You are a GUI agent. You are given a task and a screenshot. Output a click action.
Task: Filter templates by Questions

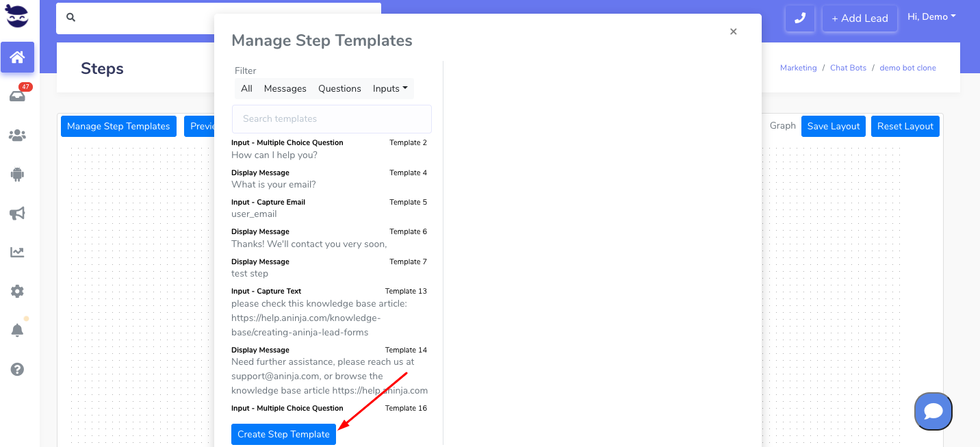[x=339, y=88]
